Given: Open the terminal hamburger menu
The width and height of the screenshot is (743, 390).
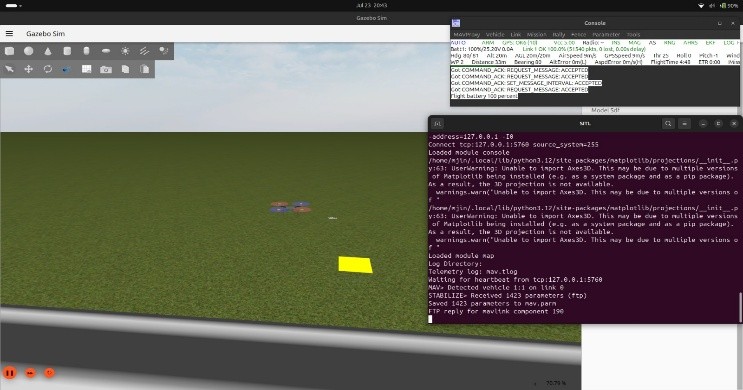Looking at the screenshot, I should pos(685,124).
